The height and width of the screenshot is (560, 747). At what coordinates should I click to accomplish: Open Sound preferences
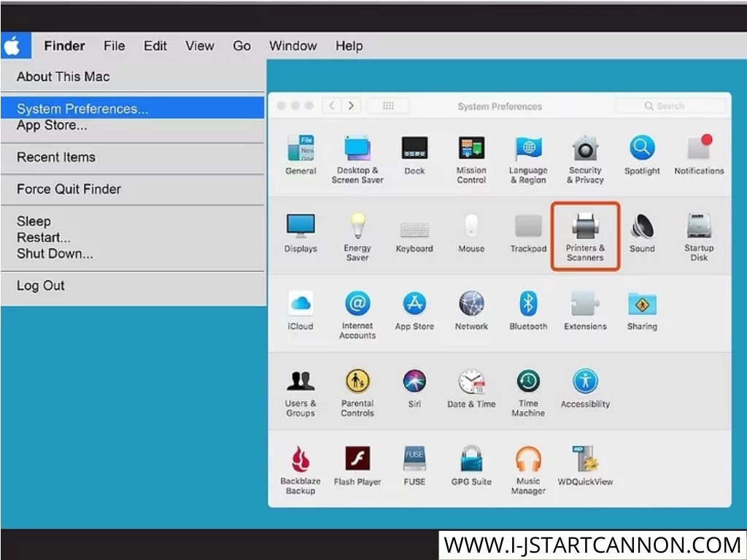642,233
